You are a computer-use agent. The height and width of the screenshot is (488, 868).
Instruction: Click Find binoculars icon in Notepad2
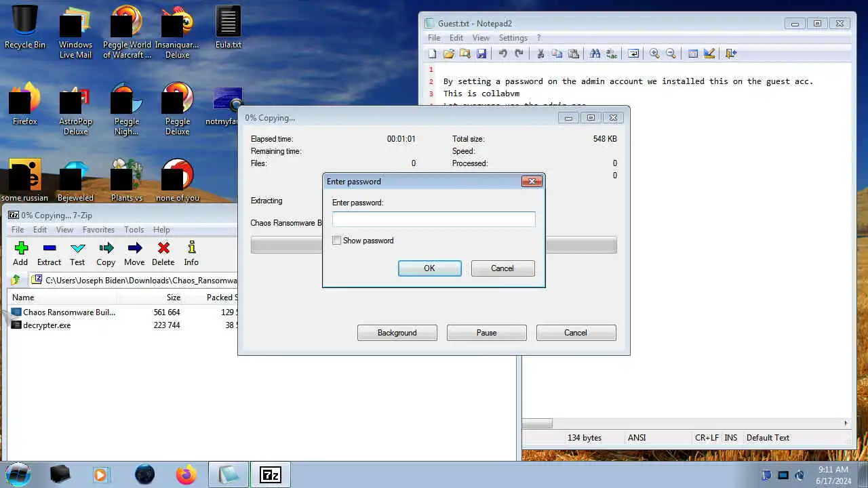tap(595, 54)
